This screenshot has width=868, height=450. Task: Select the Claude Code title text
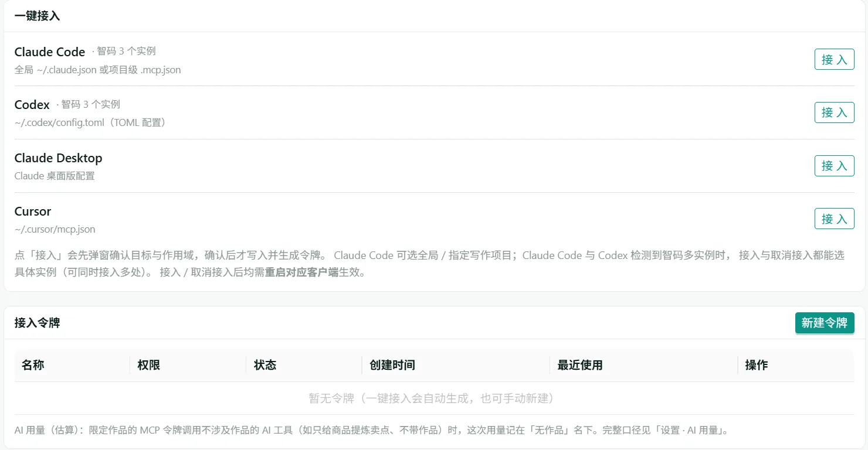pos(50,52)
